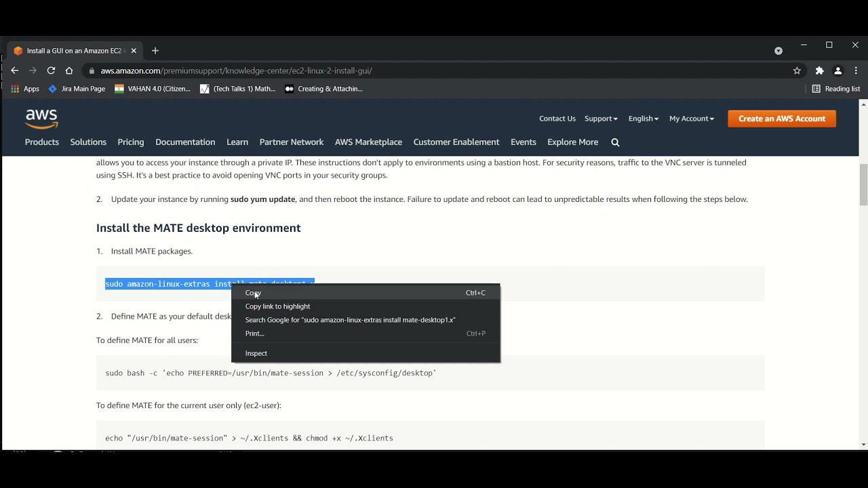Click the AWS logo

click(41, 119)
